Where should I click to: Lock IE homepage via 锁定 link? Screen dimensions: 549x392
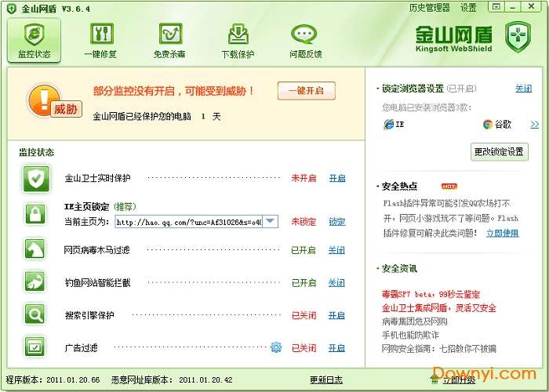[x=337, y=222]
